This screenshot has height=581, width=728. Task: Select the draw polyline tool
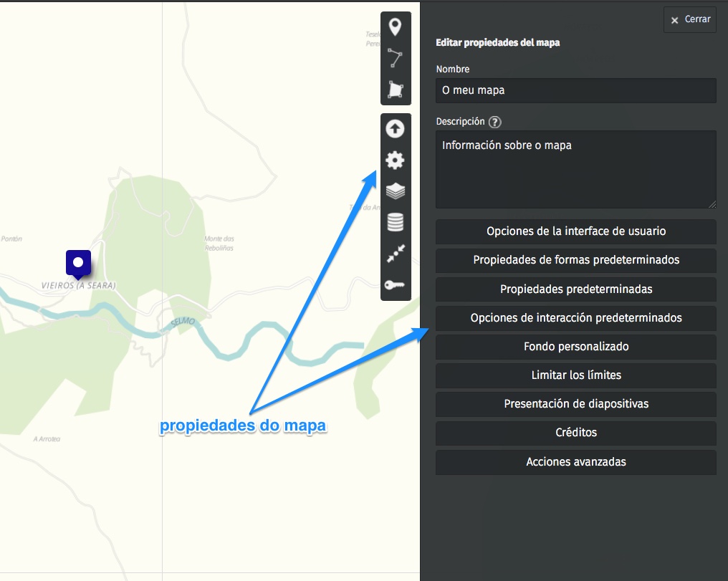395,58
